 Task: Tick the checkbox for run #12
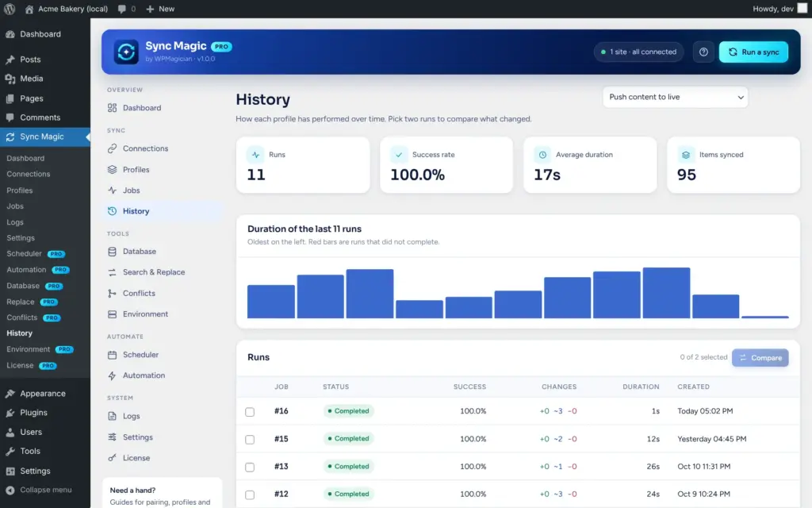click(x=250, y=495)
